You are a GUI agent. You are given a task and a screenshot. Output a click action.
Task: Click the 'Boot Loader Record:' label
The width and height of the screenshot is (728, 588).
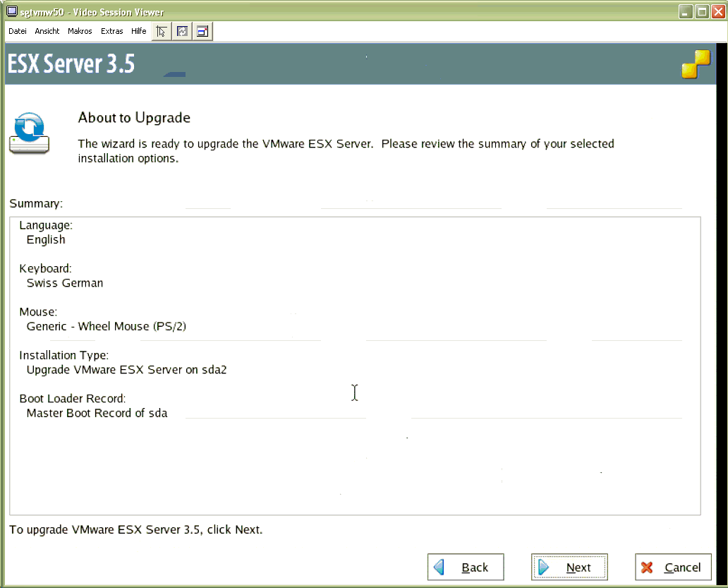pos(73,399)
